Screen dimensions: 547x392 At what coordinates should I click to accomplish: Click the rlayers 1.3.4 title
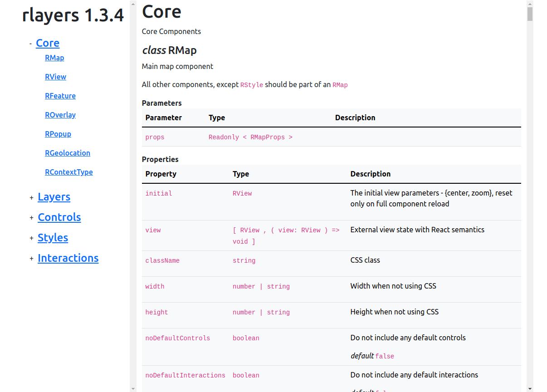(73, 15)
